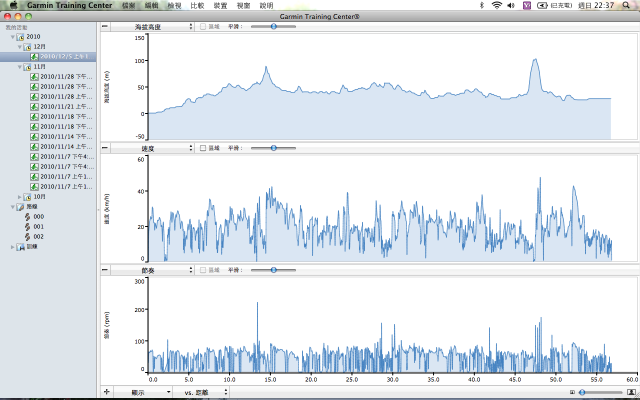Screen dimensions: 640x400
Task: Toggle the zones checkbox on altitude graph
Action: [203, 27]
